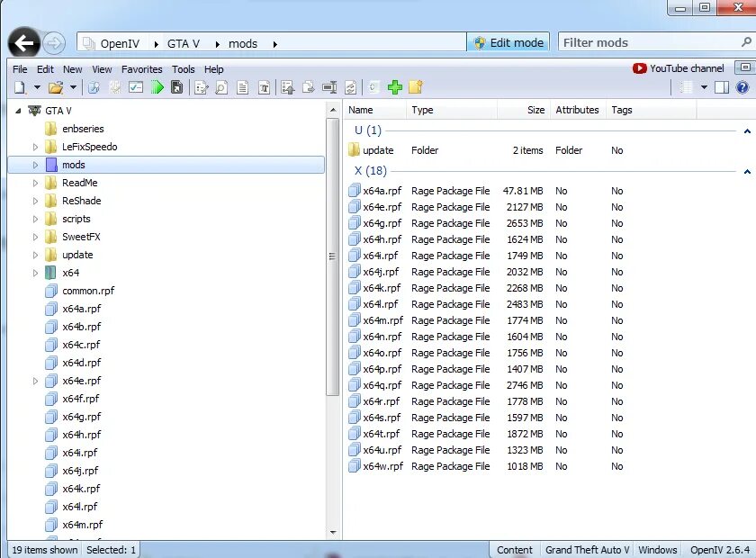Click the blue help question mark icon
This screenshot has height=558, width=756.
(x=742, y=87)
